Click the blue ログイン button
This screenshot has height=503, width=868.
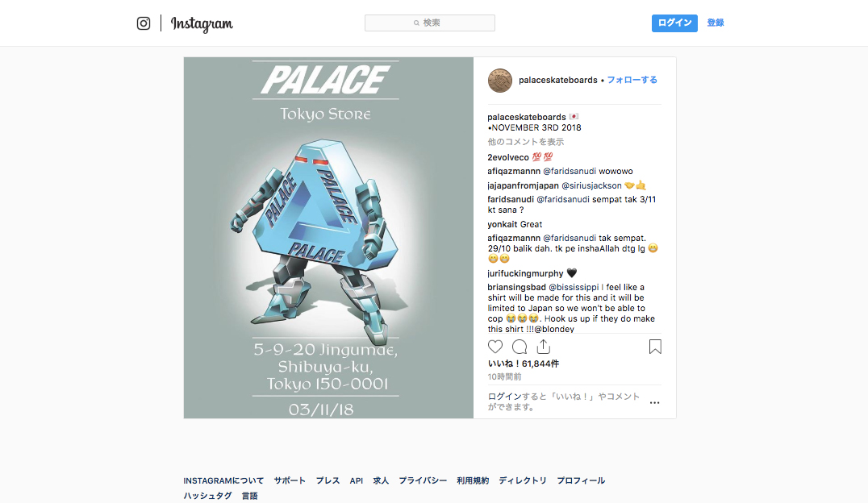click(674, 23)
